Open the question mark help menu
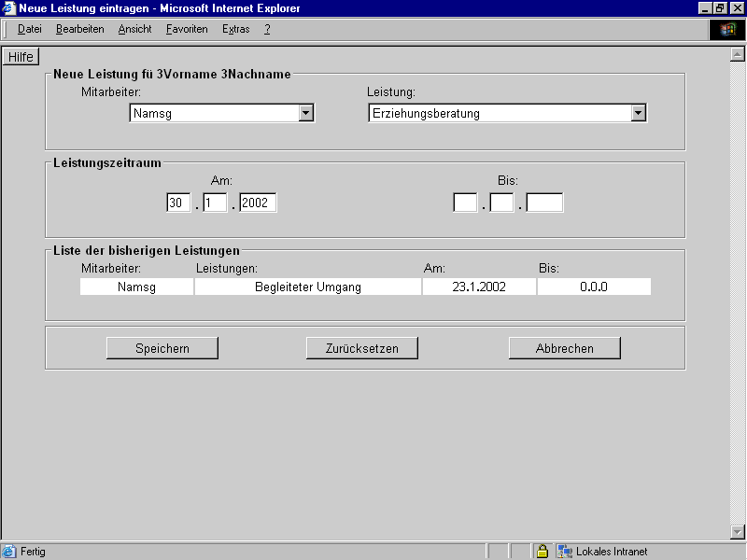747x560 pixels. click(x=267, y=29)
